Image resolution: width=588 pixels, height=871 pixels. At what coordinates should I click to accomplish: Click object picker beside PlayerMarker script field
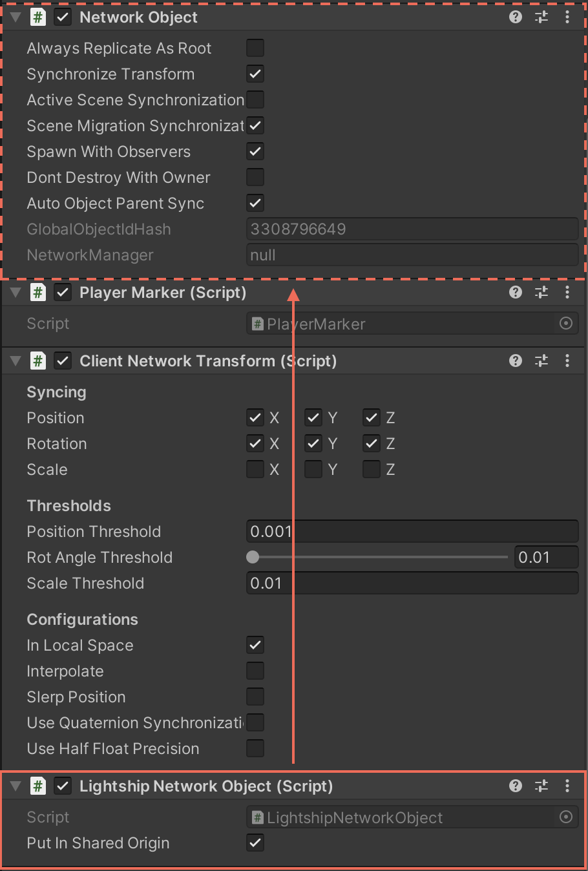click(566, 324)
